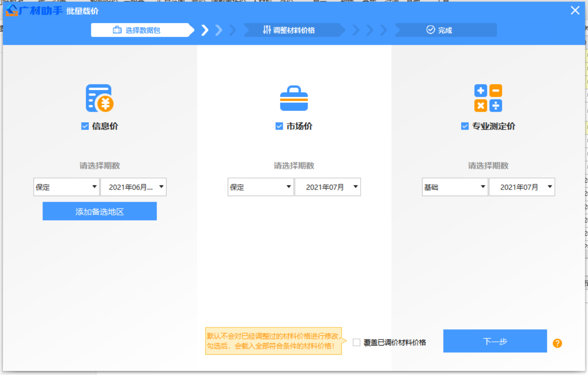Click the 广材助手 logo in title bar
This screenshot has width=588, height=375.
[x=34, y=10]
